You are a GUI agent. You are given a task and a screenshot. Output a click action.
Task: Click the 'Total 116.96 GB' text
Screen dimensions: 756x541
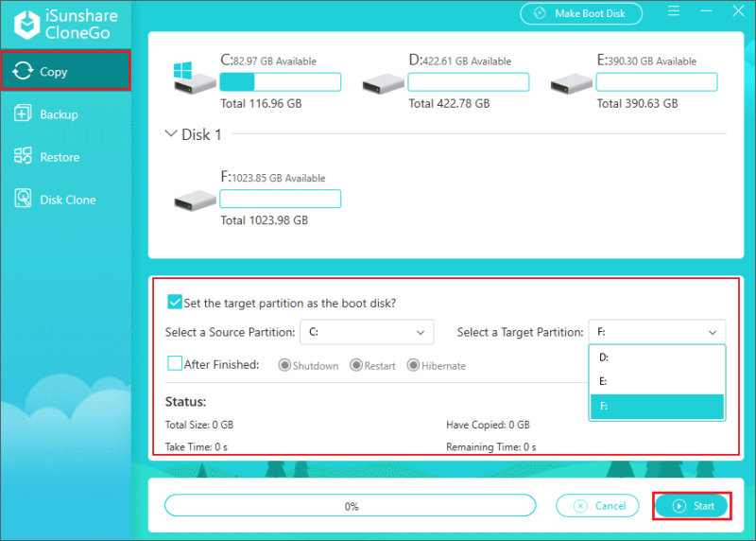point(261,104)
